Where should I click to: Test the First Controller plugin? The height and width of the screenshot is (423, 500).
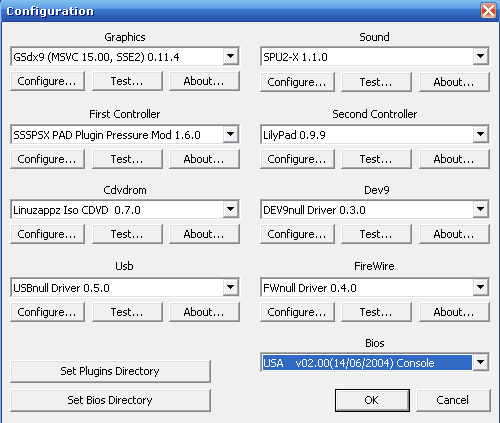pyautogui.click(x=127, y=159)
